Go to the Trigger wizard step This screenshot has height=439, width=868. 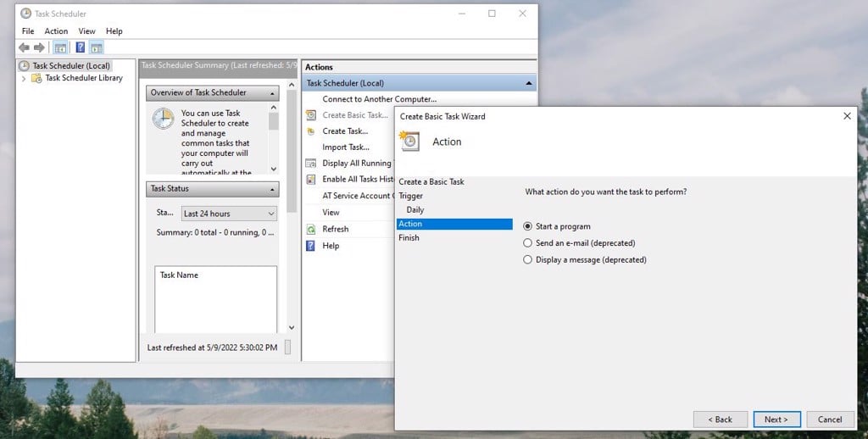pos(411,196)
